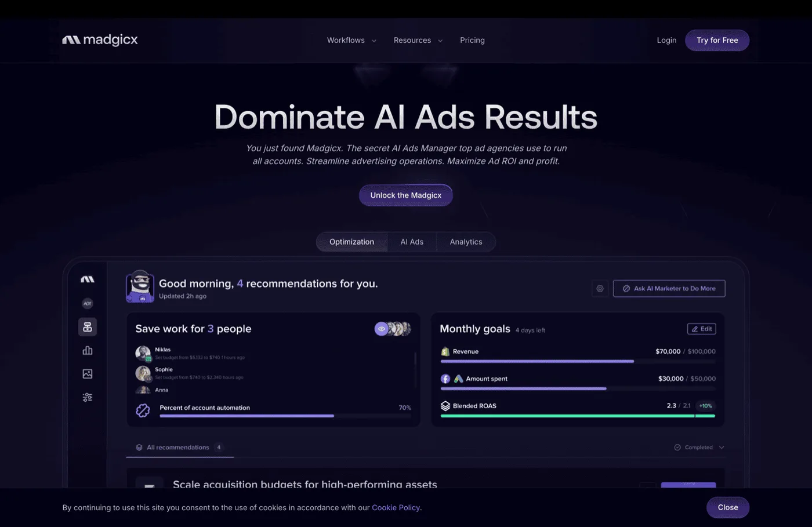Click the AOT badge icon in the sidebar

click(x=87, y=303)
